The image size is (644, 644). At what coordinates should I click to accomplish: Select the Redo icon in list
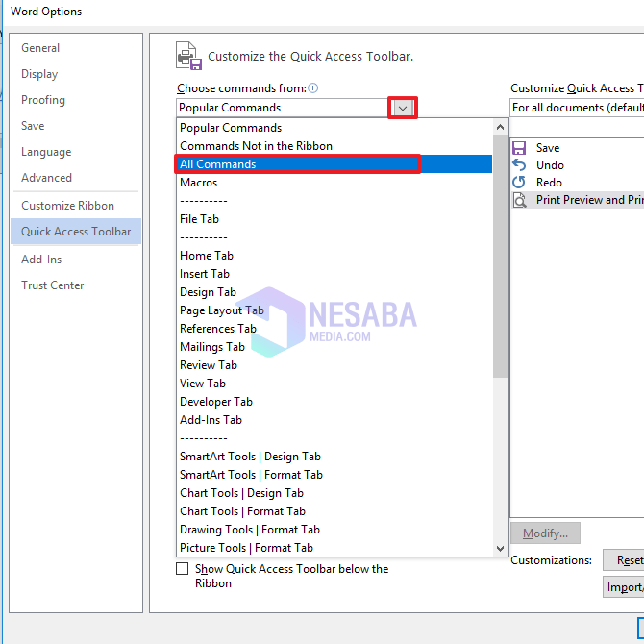pos(519,183)
